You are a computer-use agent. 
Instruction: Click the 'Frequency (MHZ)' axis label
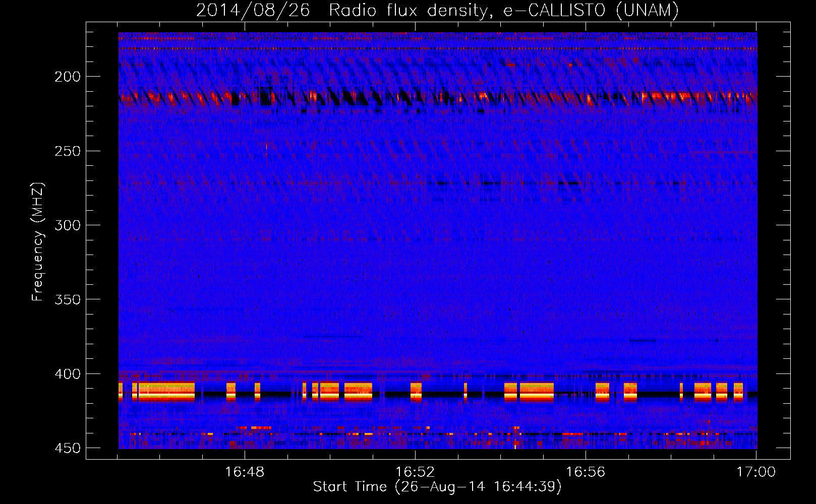coord(38,242)
